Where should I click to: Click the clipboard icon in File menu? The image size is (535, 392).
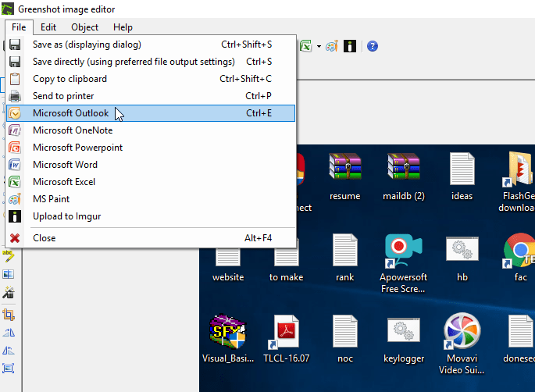(x=15, y=79)
